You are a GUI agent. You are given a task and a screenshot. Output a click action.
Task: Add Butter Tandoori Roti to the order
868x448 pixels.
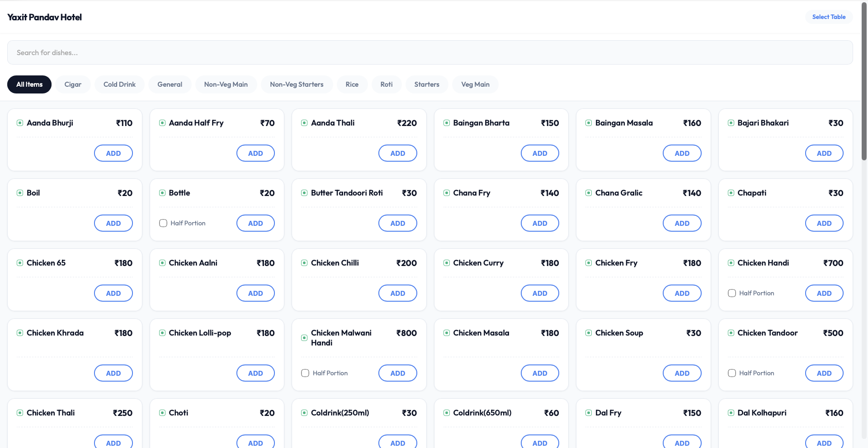398,223
